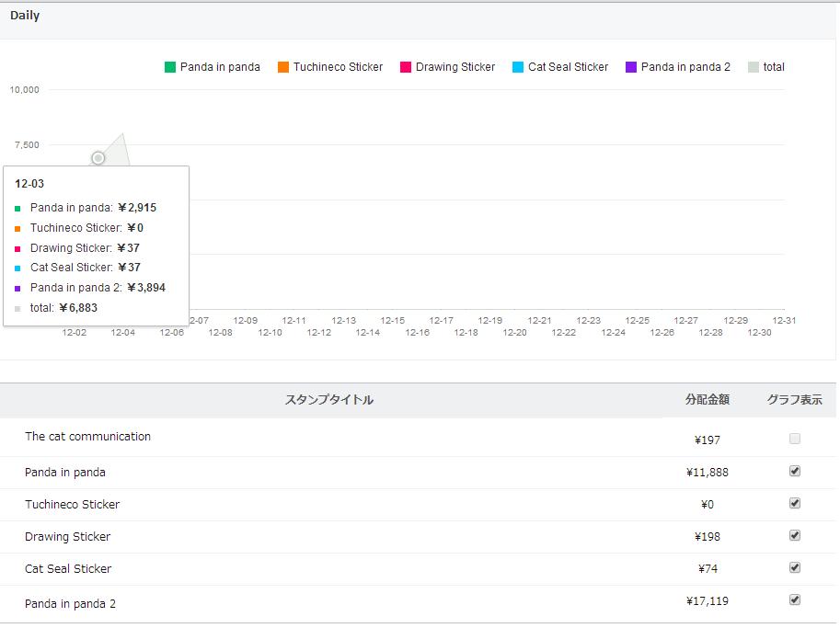Click the 12-03 data point on chart
Image resolution: width=840 pixels, height=628 pixels.
[x=98, y=158]
